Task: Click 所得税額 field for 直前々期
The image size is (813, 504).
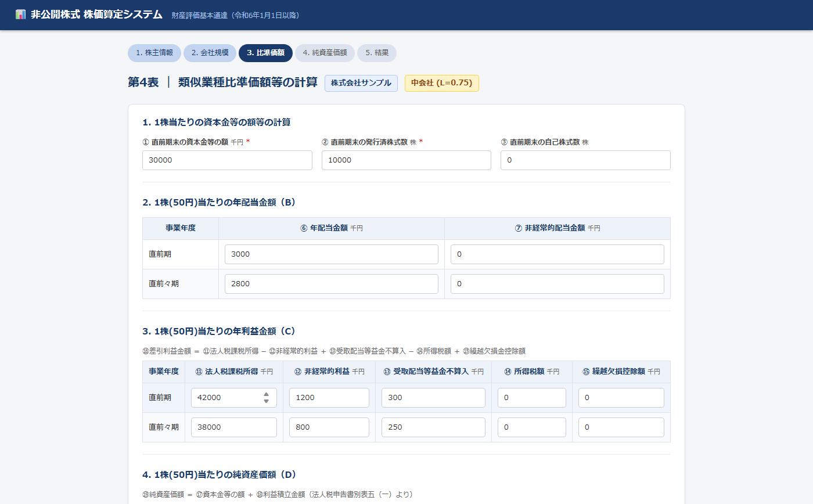Action: click(x=532, y=427)
